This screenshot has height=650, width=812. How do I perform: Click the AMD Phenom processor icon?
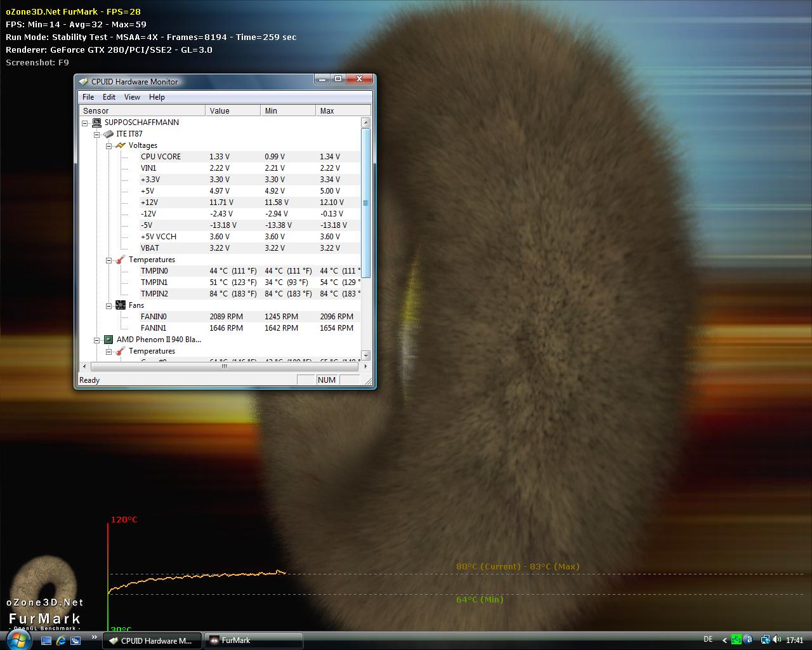coord(108,340)
